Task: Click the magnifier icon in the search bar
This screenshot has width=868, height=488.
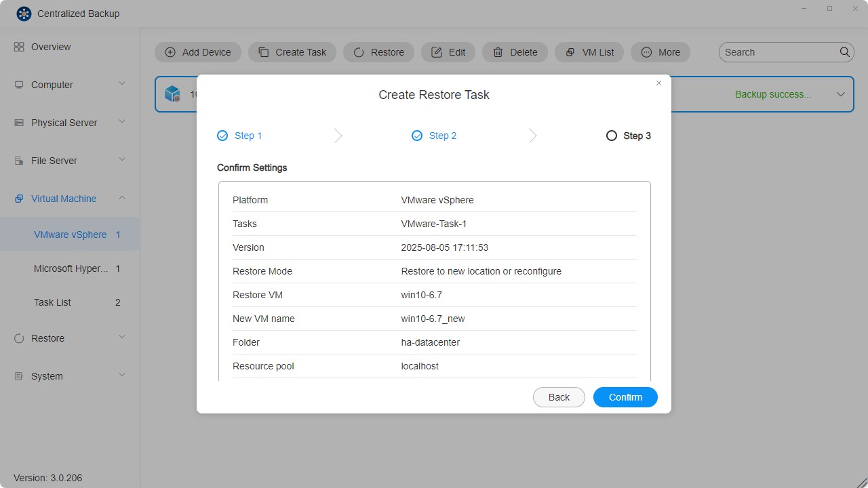Action: click(844, 52)
